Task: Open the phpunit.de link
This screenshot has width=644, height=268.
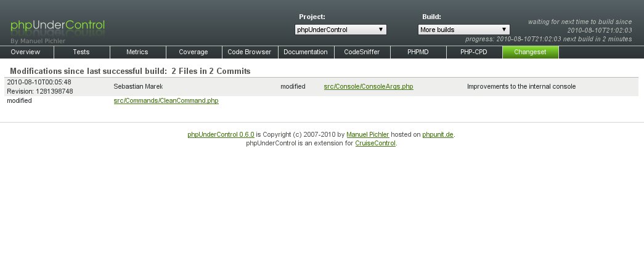Action: pyautogui.click(x=438, y=134)
